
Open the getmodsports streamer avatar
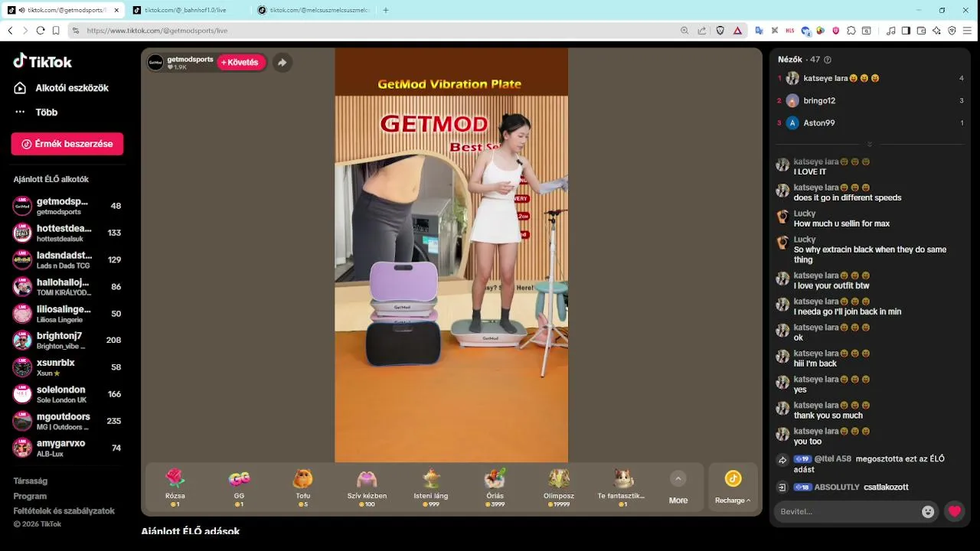coord(155,63)
